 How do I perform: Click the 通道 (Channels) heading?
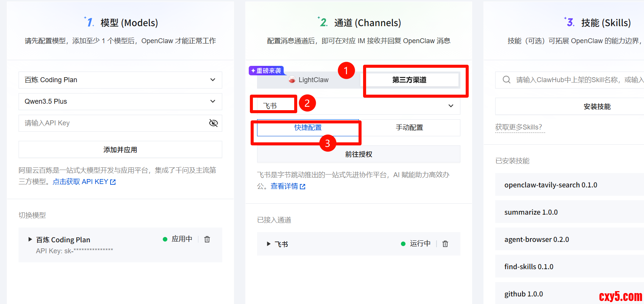pos(367,23)
